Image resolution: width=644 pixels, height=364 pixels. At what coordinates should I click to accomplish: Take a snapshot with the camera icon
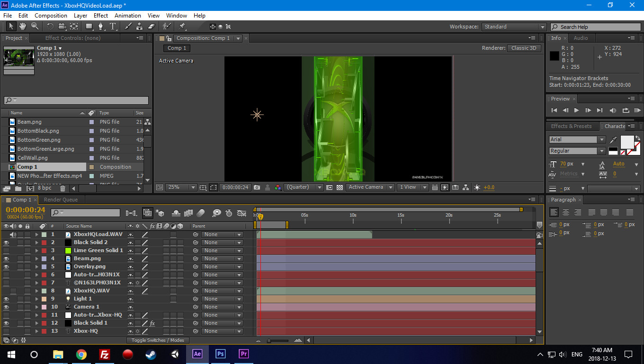point(257,187)
